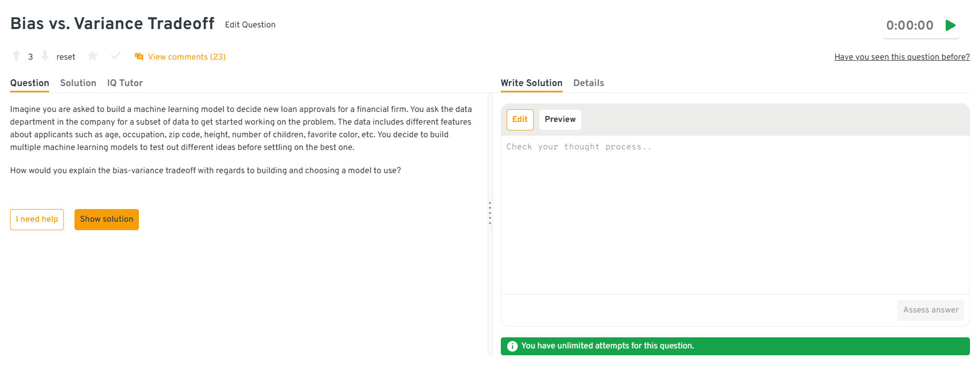This screenshot has height=369, width=980.
Task: Mark question as completed with checkmark
Action: pyautogui.click(x=116, y=56)
